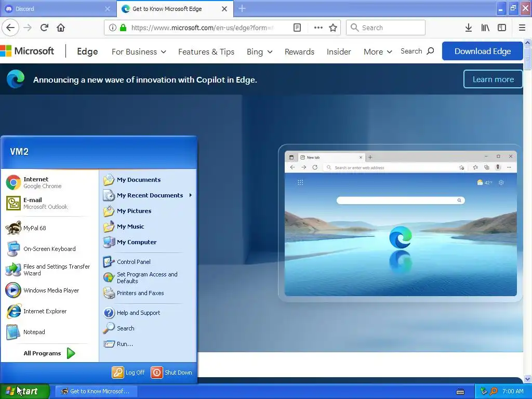Open Notepad from Start menu
This screenshot has height=399, width=532.
coord(49,332)
